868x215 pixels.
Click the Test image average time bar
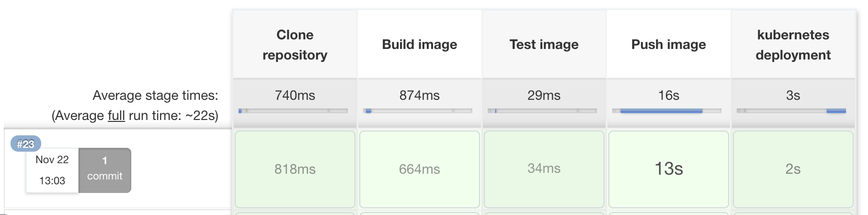click(x=542, y=111)
